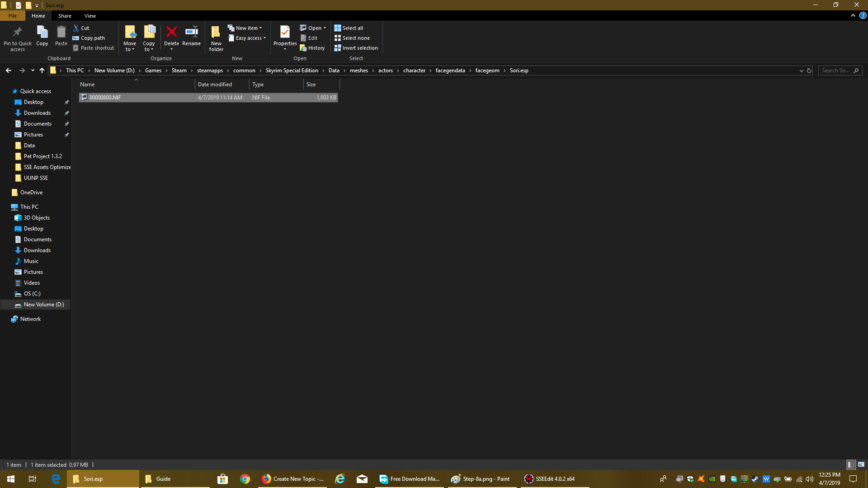Open the Open dropdown arrow

325,28
